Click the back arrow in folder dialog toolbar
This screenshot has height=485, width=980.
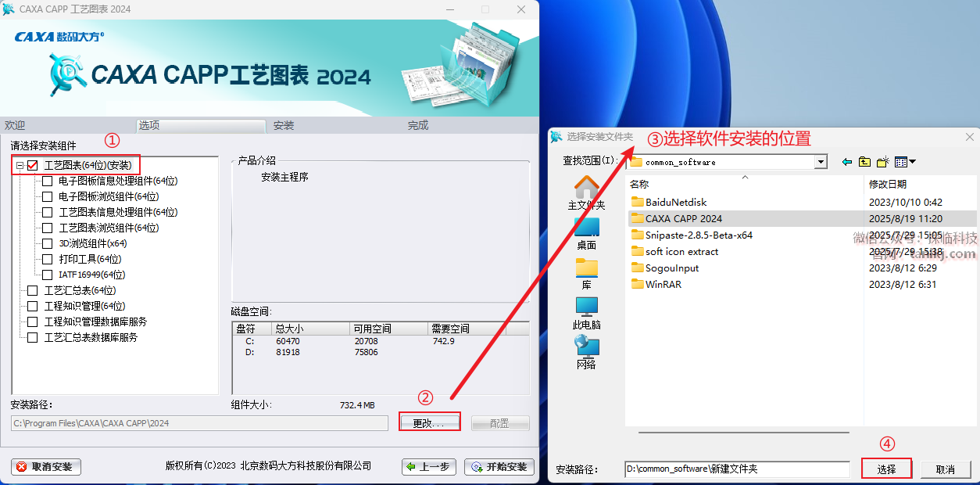point(847,162)
